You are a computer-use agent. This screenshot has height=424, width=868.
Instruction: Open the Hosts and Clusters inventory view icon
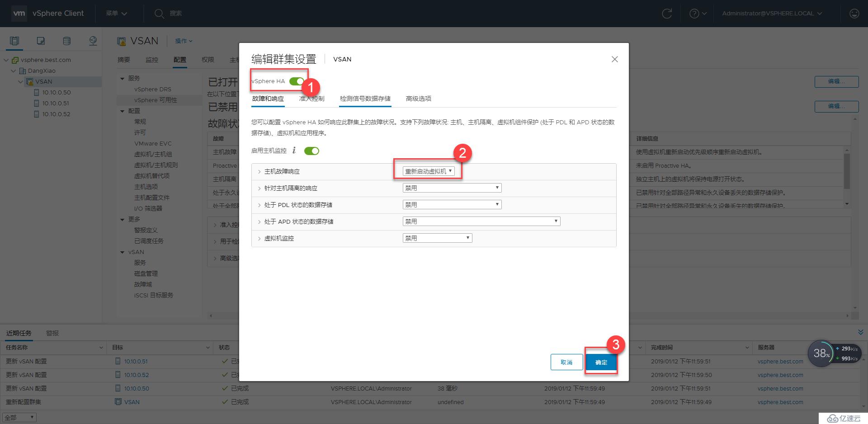coord(14,41)
